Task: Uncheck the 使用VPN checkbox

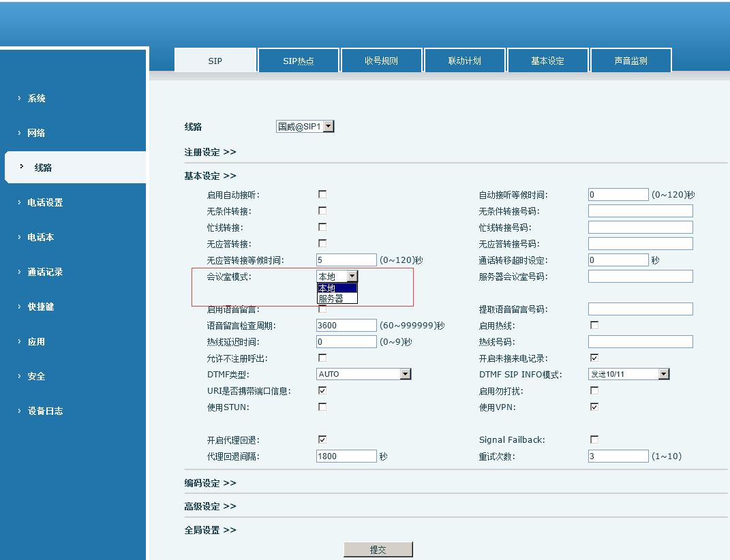Action: pos(594,407)
